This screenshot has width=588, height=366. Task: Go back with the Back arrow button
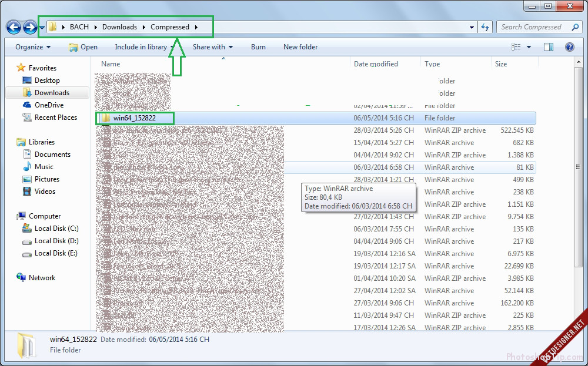click(14, 27)
